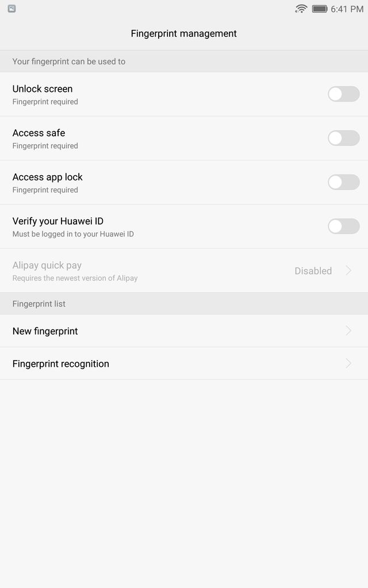This screenshot has width=368, height=588.
Task: Tap the Fingerprint management title
Action: coord(183,34)
